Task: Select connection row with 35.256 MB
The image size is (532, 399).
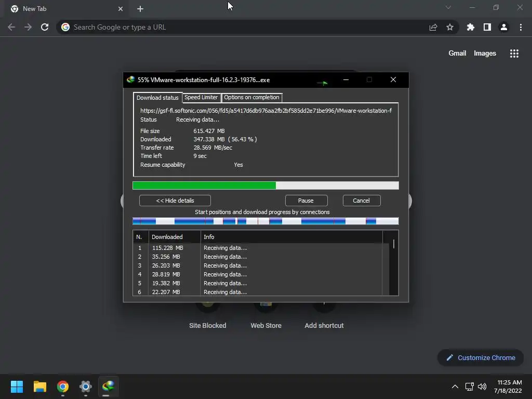Action: [x=258, y=257]
